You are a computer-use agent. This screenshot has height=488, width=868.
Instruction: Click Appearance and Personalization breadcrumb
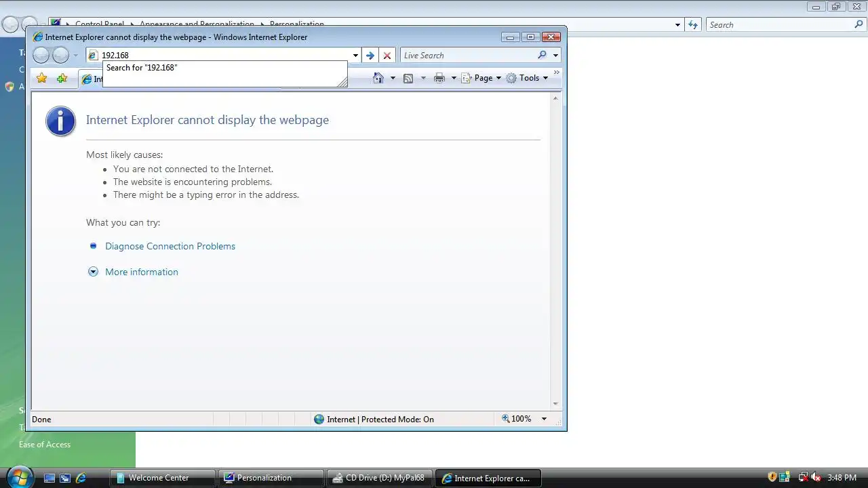(x=197, y=24)
